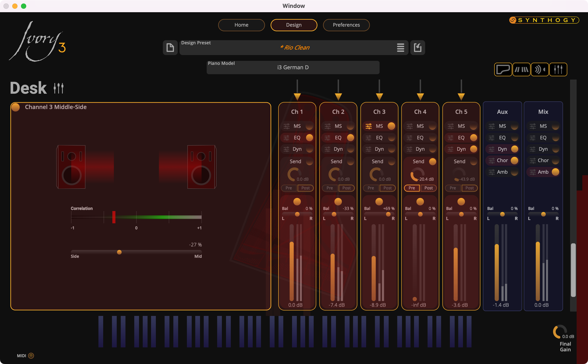Disable Ch 4 Send toggle

click(432, 161)
